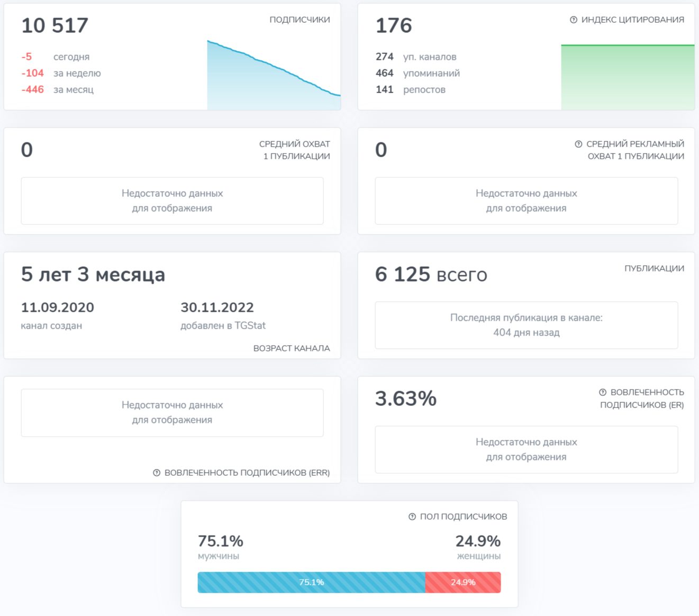Select the ПУБЛИКАЦИИ card label
This screenshot has height=616, width=699.
pos(654,268)
